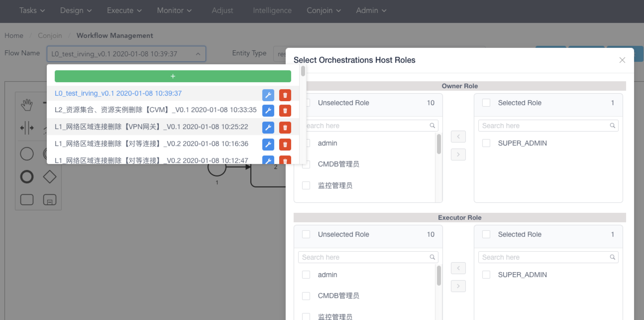This screenshot has height=320, width=644.
Task: Select the space tool in the shape palette
Action: click(x=27, y=128)
